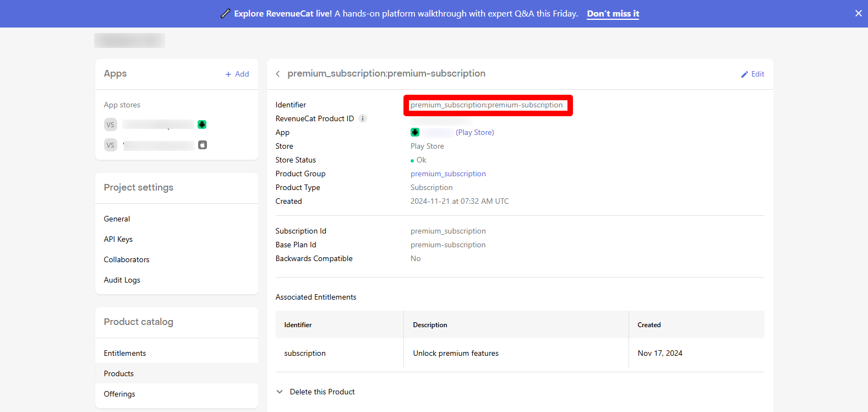Viewport: 868px width, 412px height.
Task: Click the back chevron beside product title
Action: [x=278, y=74]
